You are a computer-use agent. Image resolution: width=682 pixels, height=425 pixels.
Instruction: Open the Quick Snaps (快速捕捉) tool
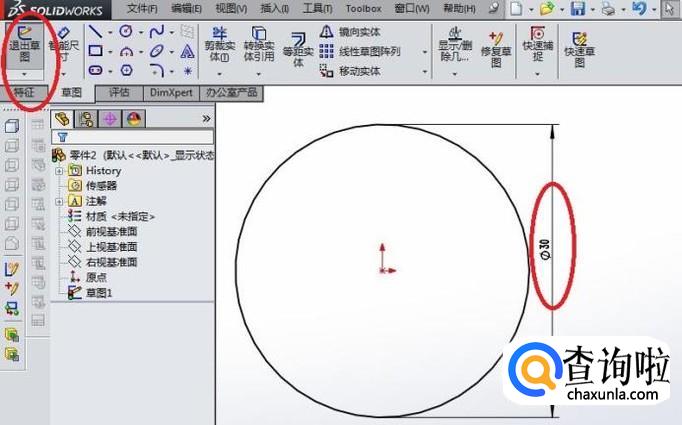point(538,45)
